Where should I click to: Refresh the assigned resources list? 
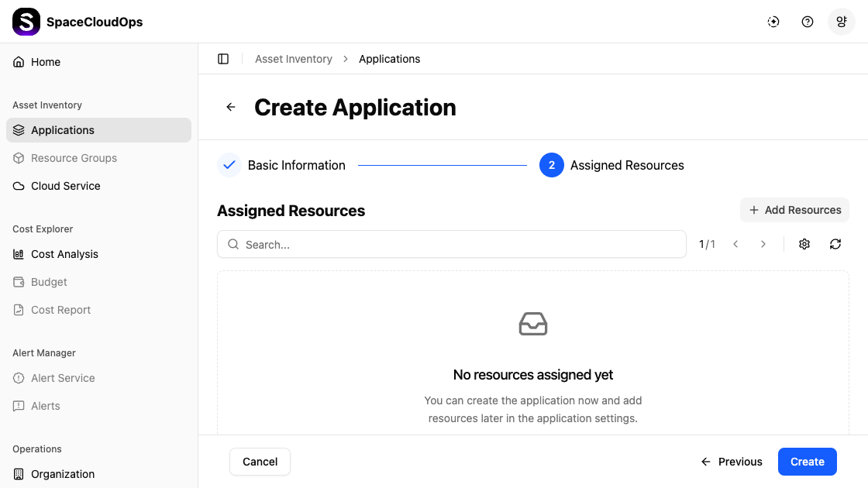point(835,244)
